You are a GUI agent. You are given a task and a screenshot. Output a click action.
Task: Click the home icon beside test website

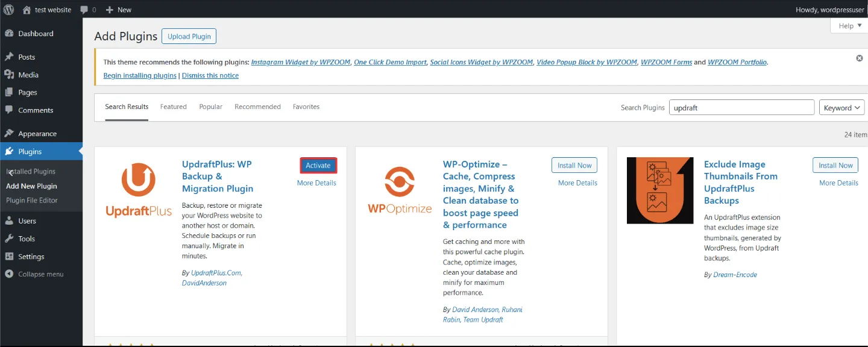[27, 10]
